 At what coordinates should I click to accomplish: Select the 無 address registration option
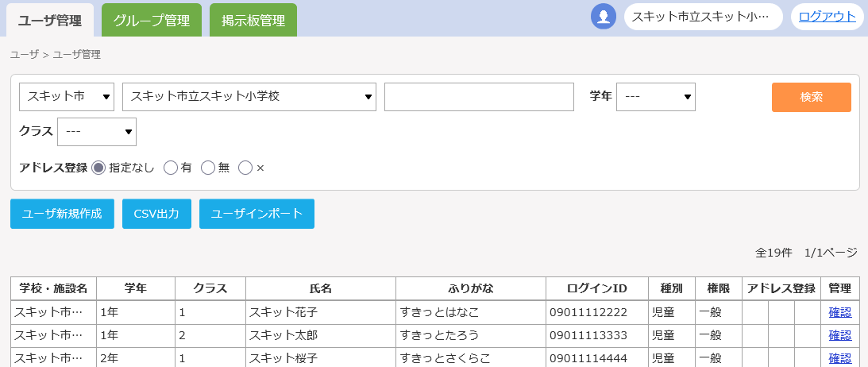click(208, 168)
